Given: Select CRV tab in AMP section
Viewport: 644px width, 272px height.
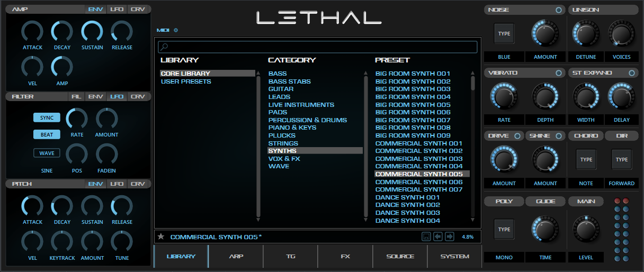Looking at the screenshot, I should [138, 10].
